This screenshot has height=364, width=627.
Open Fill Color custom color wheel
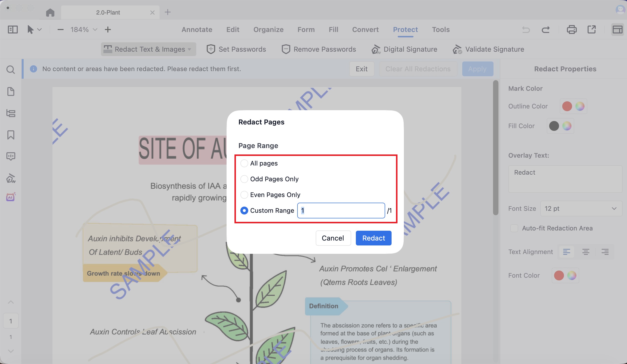click(567, 126)
